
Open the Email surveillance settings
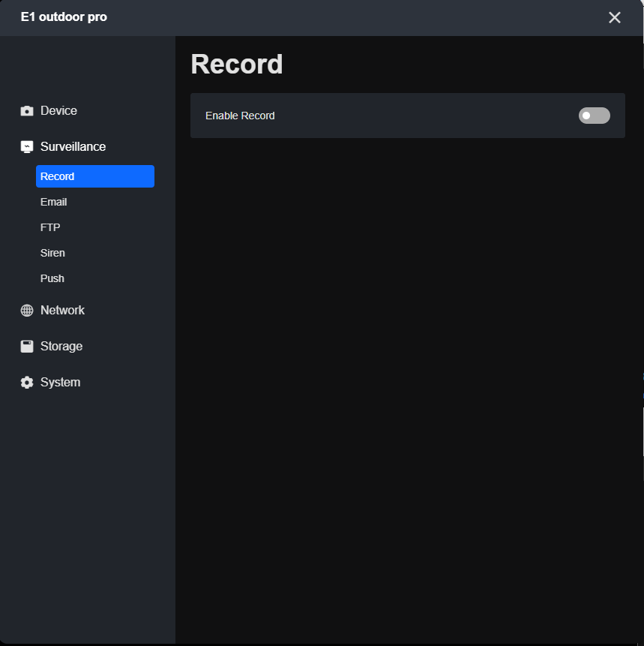click(54, 202)
